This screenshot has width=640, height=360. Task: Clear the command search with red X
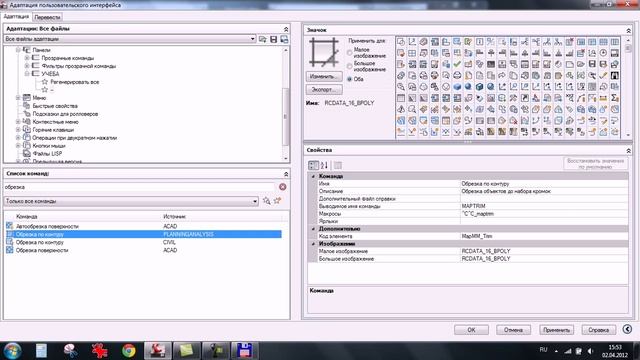click(x=282, y=187)
